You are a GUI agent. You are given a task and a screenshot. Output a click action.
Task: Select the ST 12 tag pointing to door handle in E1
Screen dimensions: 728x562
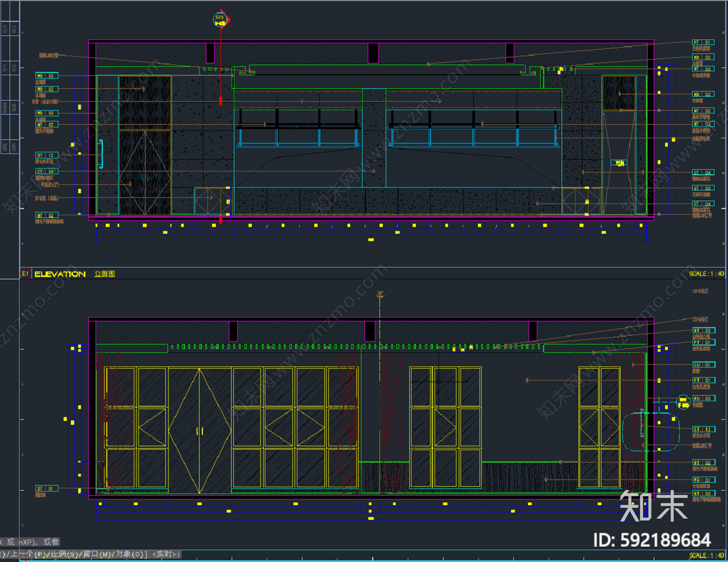click(x=46, y=155)
